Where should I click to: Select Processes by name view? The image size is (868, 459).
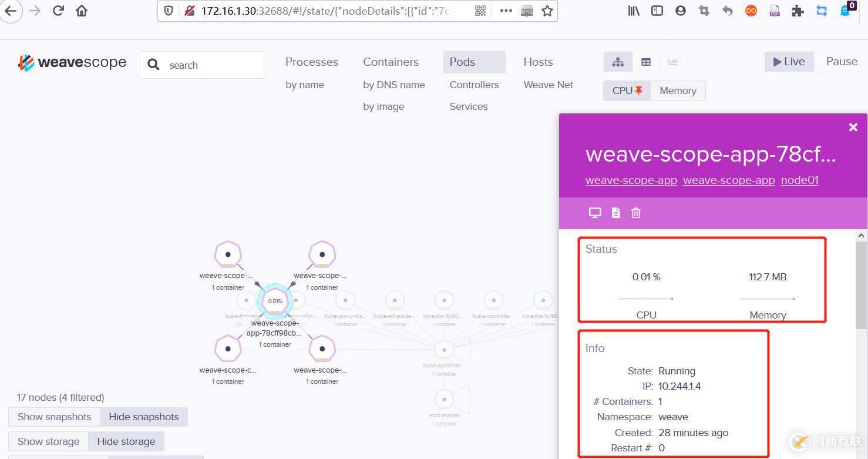(x=305, y=85)
